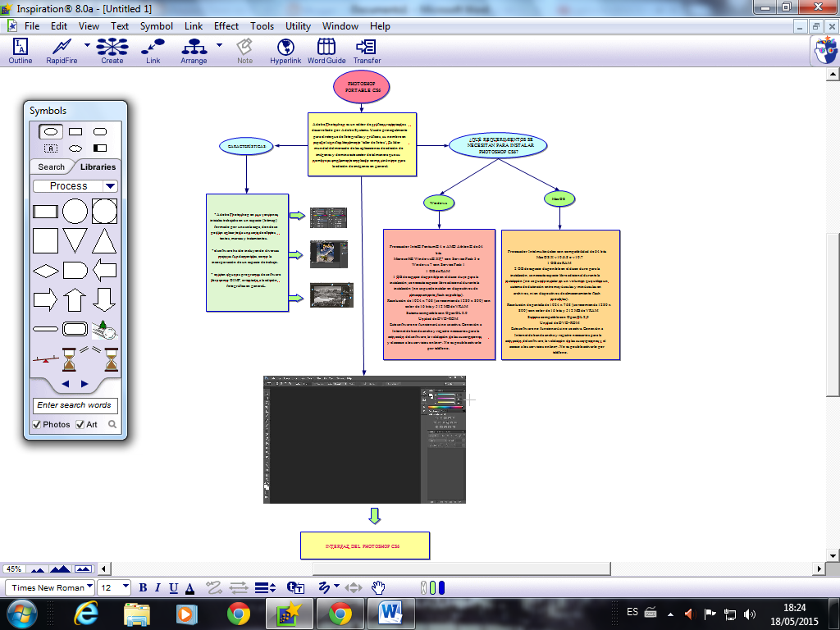840x630 pixels.
Task: Click the Create symbol tool
Action: coord(112,52)
